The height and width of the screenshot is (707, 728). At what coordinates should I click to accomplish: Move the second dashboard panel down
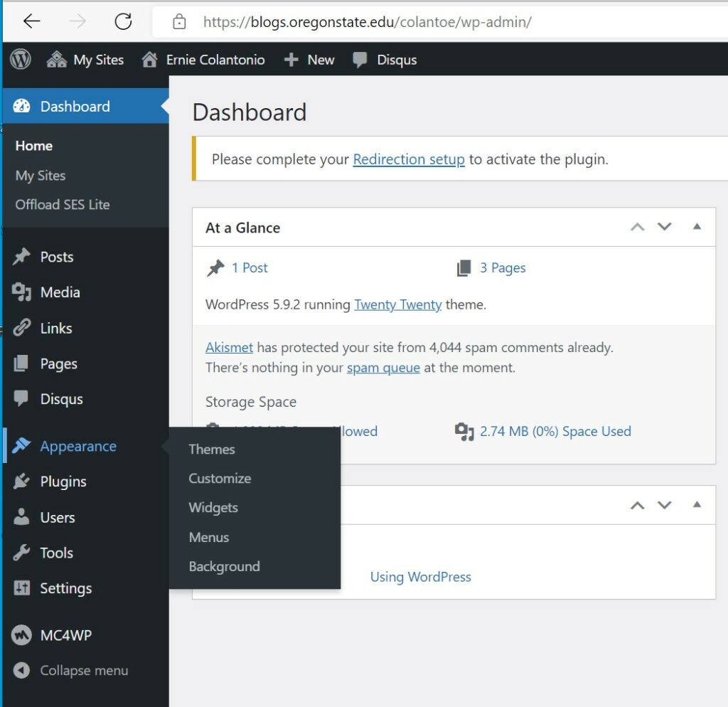[665, 504]
